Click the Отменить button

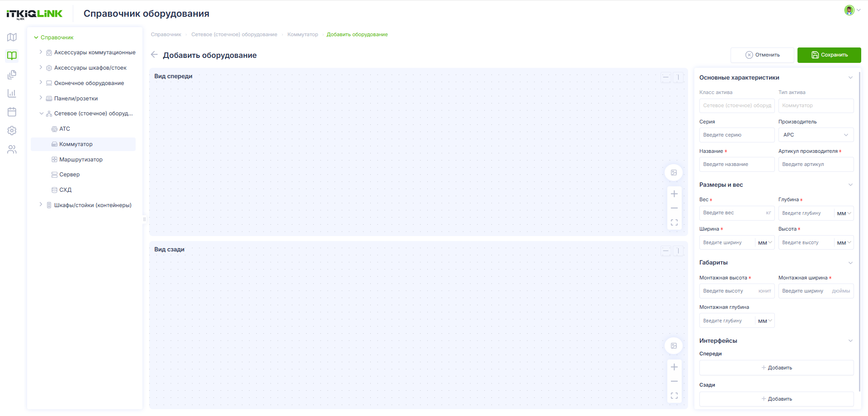point(762,55)
